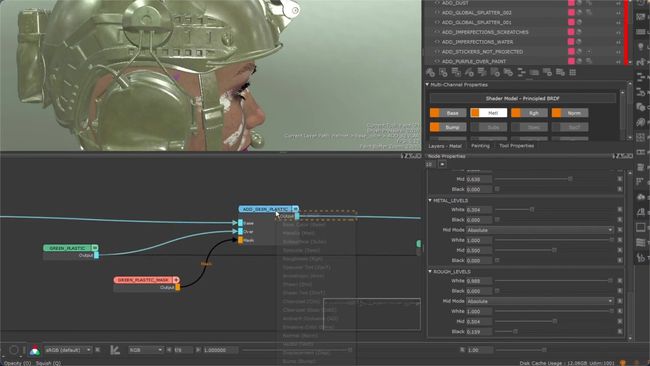The height and width of the screenshot is (366, 650).
Task: Toggle visibility of ADD_GLOBAL_SPLATTER_002 layer
Action: tap(437, 12)
